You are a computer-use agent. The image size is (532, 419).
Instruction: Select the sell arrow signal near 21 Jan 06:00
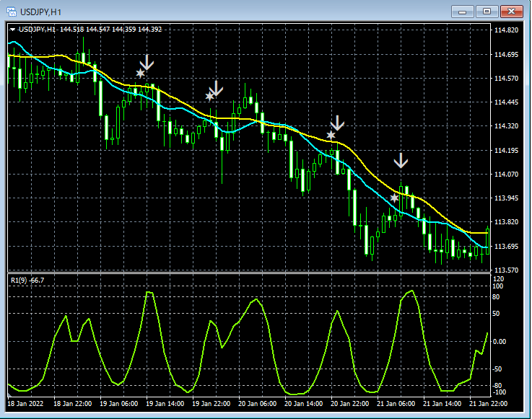[401, 161]
